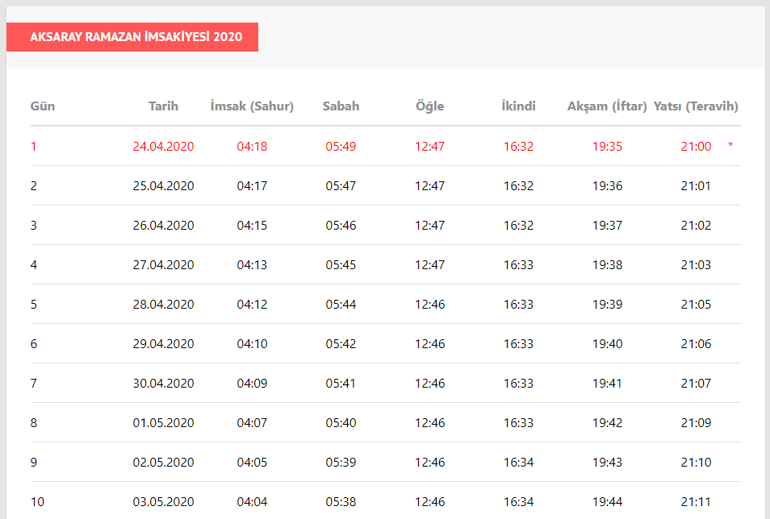770x519 pixels.
Task: Click the date 30.04.2020 cell
Action: (163, 383)
